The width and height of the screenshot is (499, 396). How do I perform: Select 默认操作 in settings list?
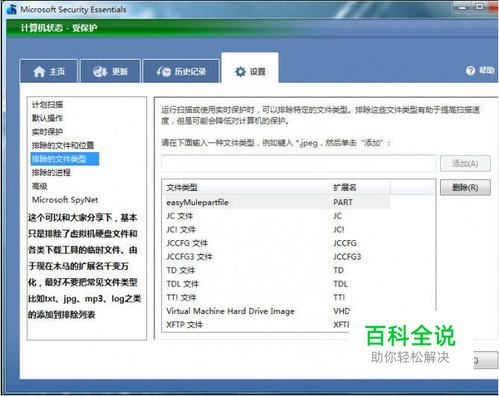click(47, 118)
